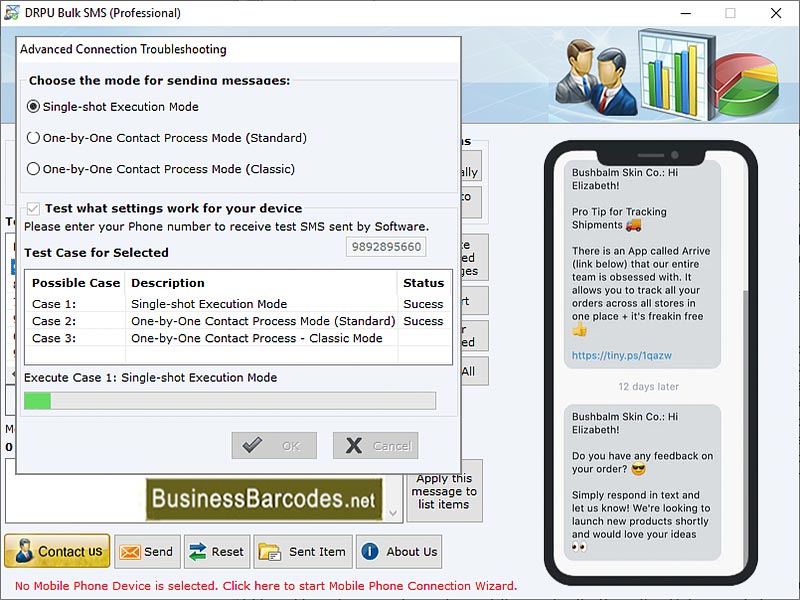Click the person icon on Contact us
Screen dimensions: 800x600
pyautogui.click(x=23, y=551)
